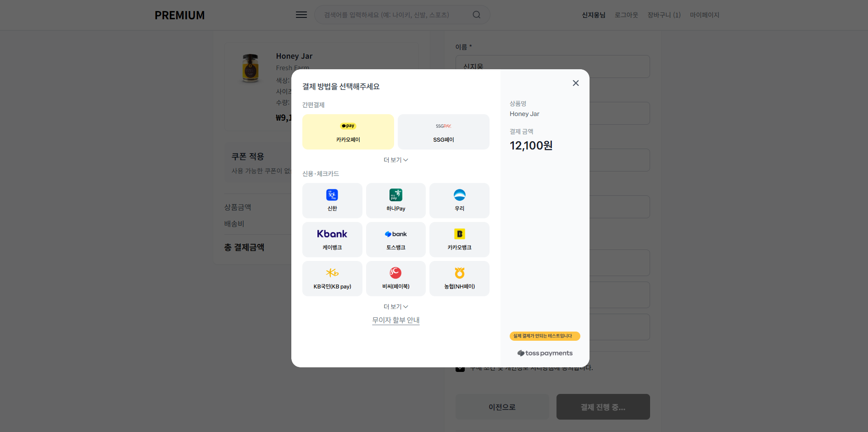Click Honey Jar product title
The image size is (868, 432).
click(x=294, y=56)
